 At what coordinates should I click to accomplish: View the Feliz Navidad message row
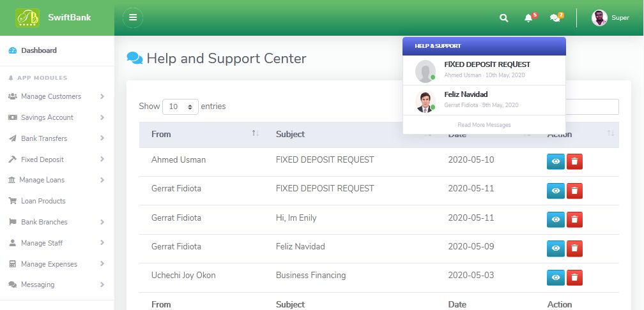556,248
